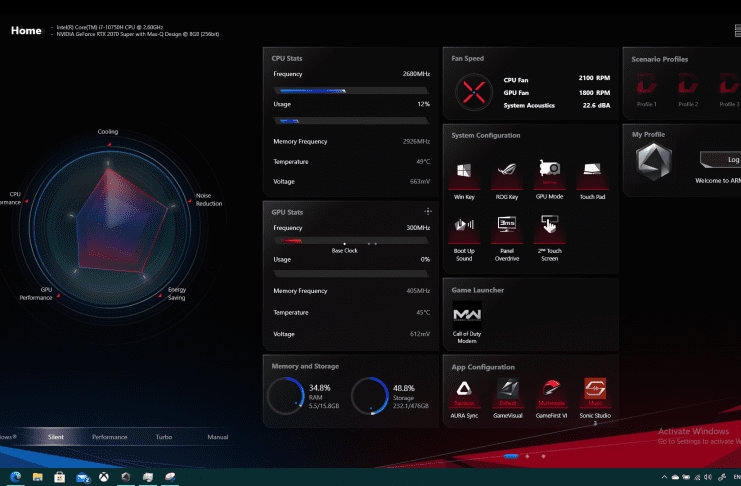
Task: Click GPU Temperature 45°C value
Action: [x=423, y=312]
